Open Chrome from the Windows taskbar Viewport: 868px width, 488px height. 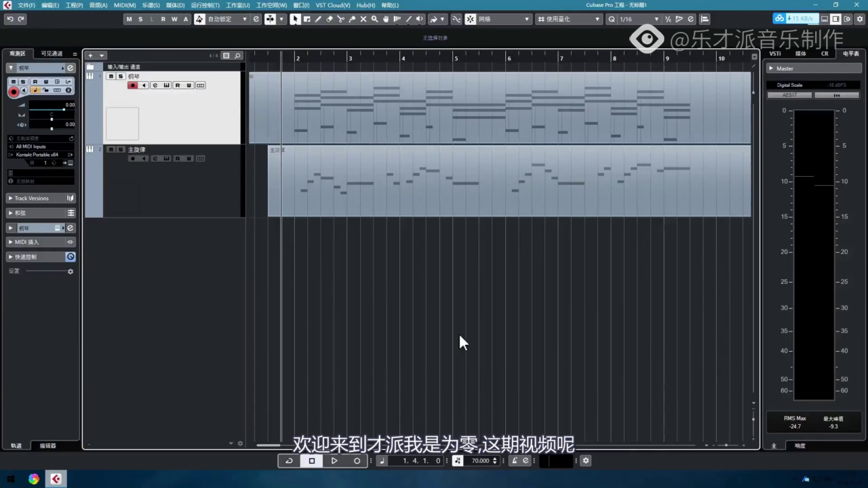34,479
